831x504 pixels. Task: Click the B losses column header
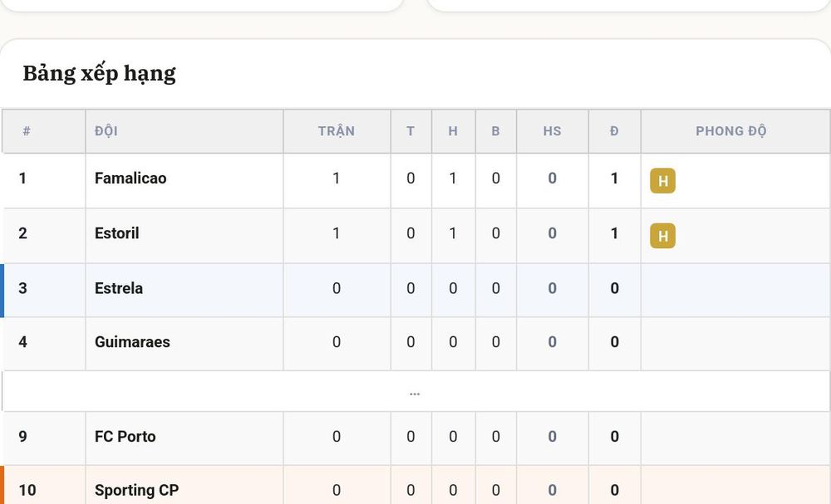click(495, 130)
